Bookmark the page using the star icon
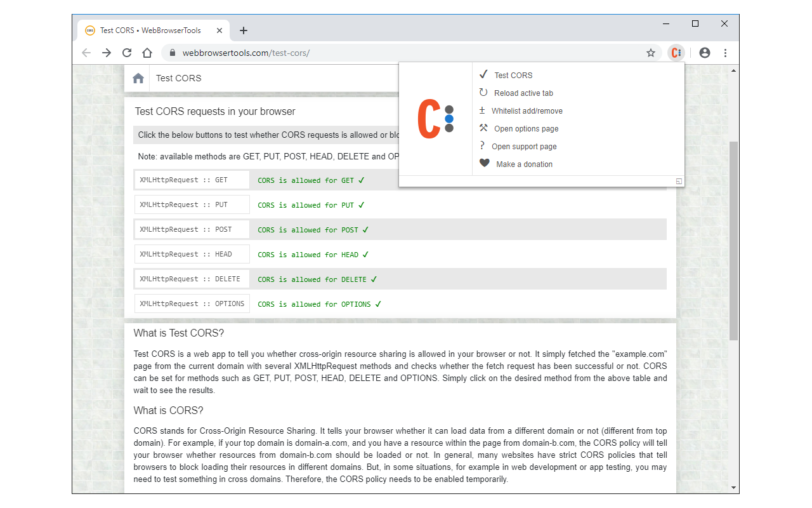The image size is (812, 508). pos(651,53)
